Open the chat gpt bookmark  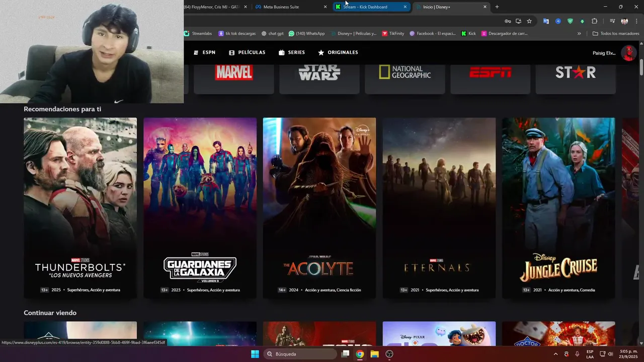tap(272, 34)
